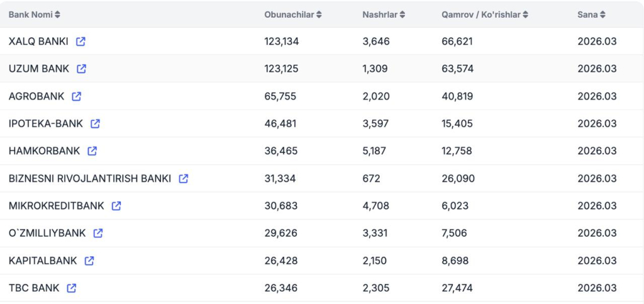Image resolution: width=644 pixels, height=304 pixels.
Task: Click the XALQ BANKI bank name
Action: coord(38,42)
